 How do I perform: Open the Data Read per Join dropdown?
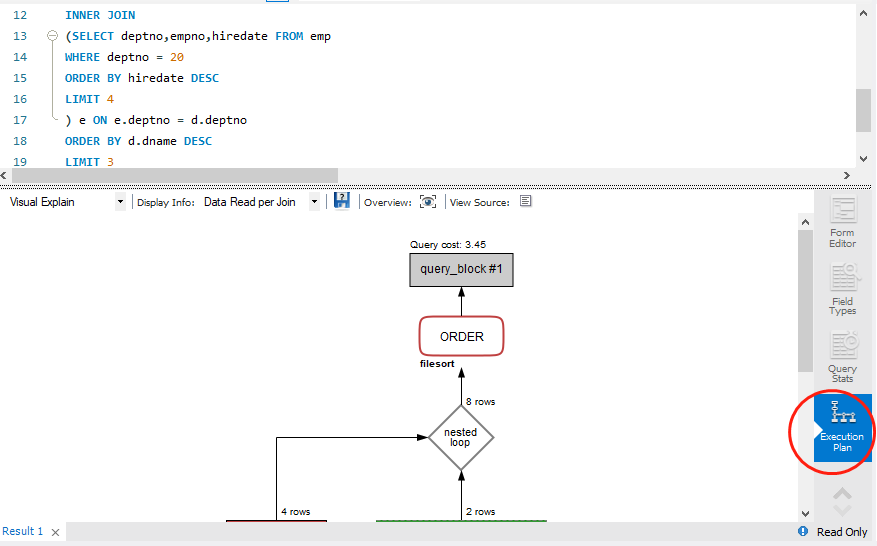coord(314,202)
